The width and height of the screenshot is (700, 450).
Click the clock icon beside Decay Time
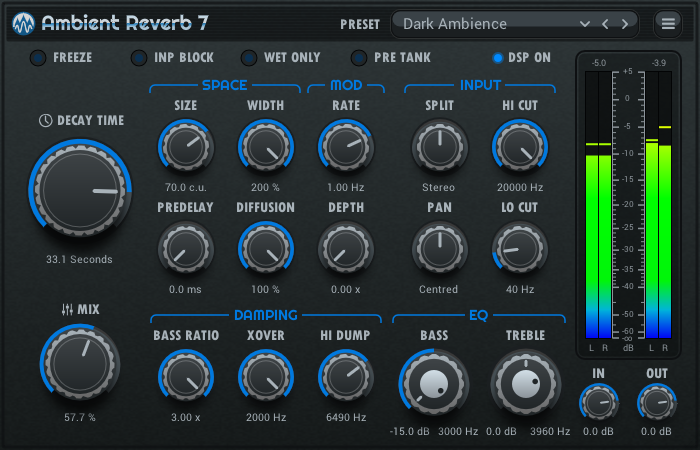(x=46, y=120)
